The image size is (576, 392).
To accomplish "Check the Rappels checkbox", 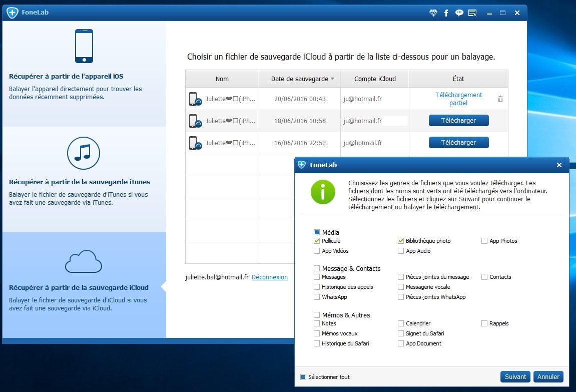I will 484,323.
